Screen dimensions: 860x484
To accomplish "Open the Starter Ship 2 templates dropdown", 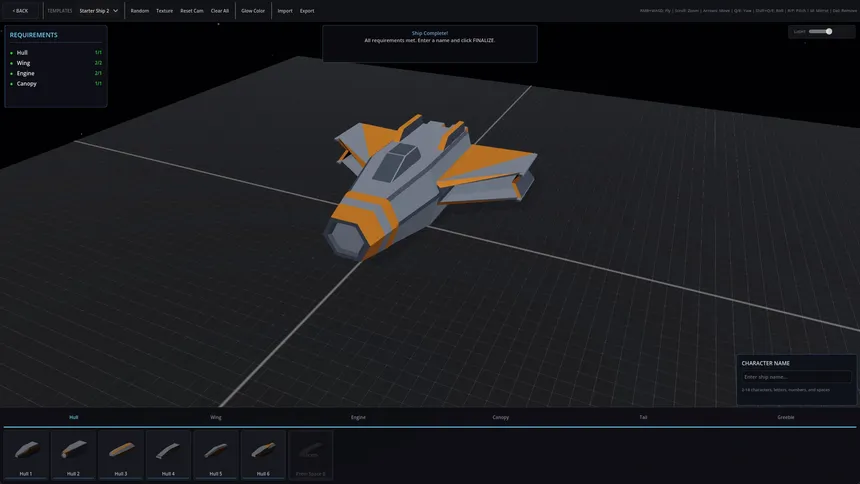I will click(x=99, y=11).
